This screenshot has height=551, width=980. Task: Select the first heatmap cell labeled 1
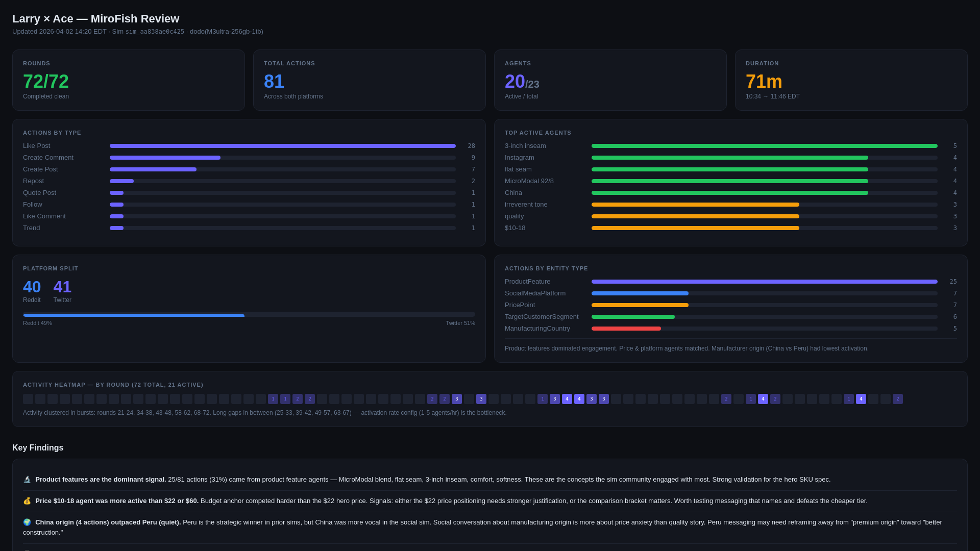coord(273,399)
